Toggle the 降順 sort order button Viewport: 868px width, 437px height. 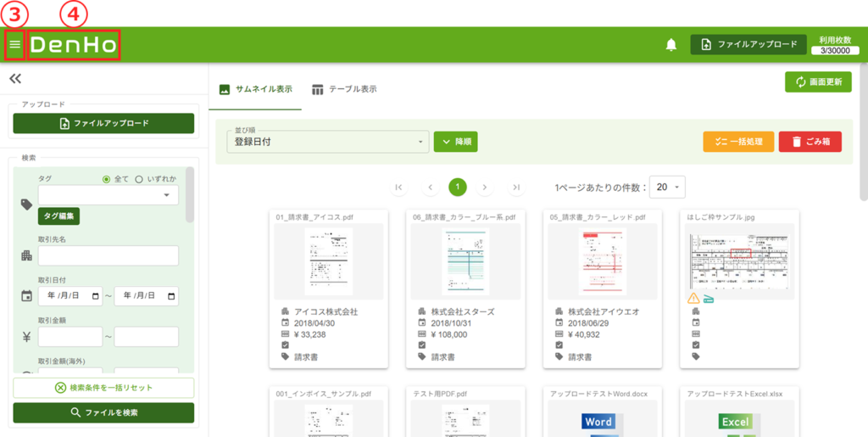455,142
